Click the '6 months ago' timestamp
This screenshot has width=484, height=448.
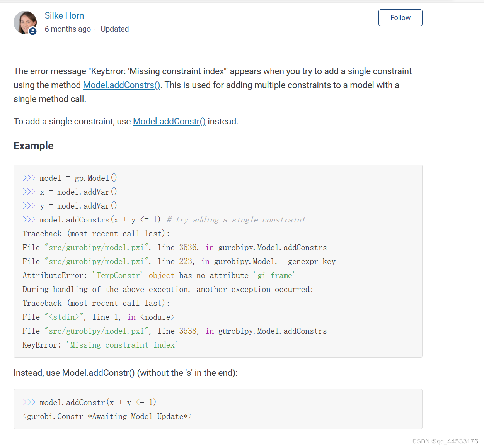pos(68,29)
